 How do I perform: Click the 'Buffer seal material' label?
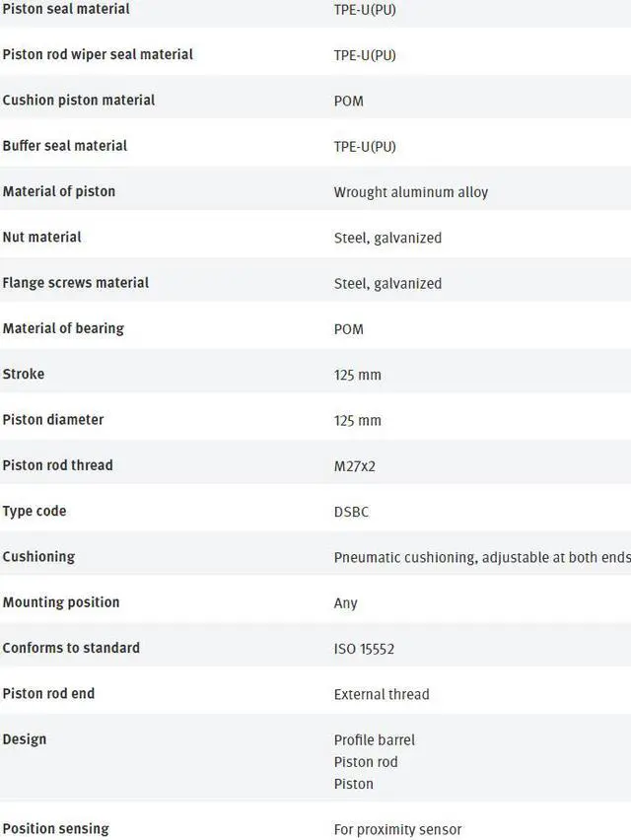pyautogui.click(x=65, y=146)
